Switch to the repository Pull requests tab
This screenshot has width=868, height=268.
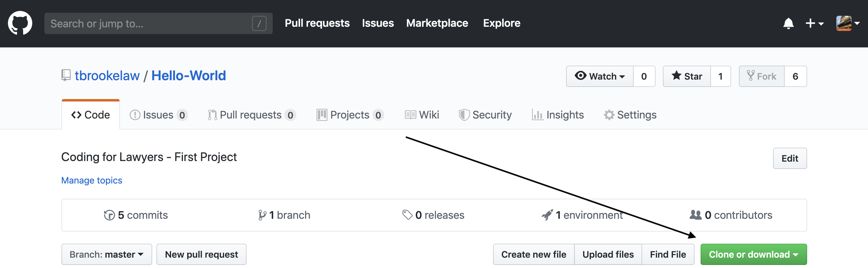(x=252, y=115)
